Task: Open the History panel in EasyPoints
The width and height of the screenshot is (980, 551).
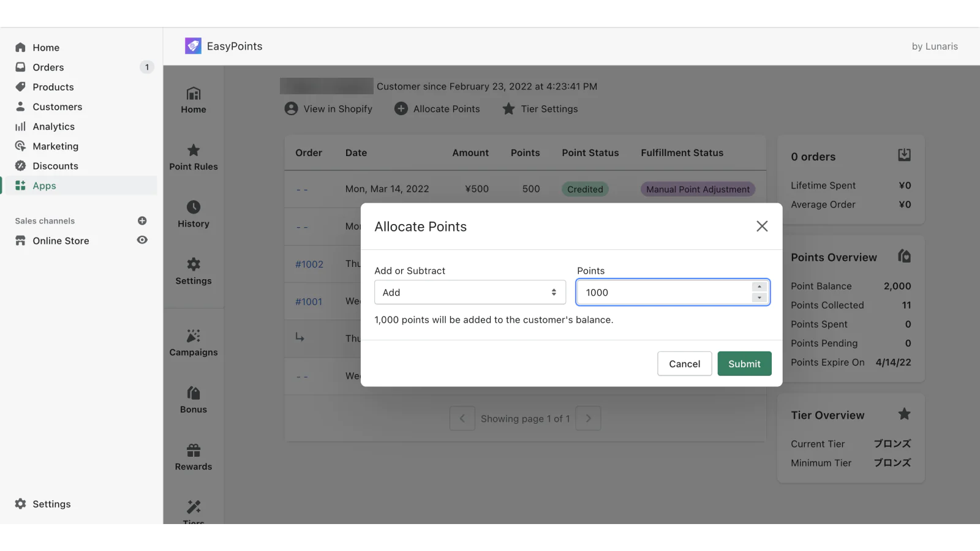Action: pos(193,214)
